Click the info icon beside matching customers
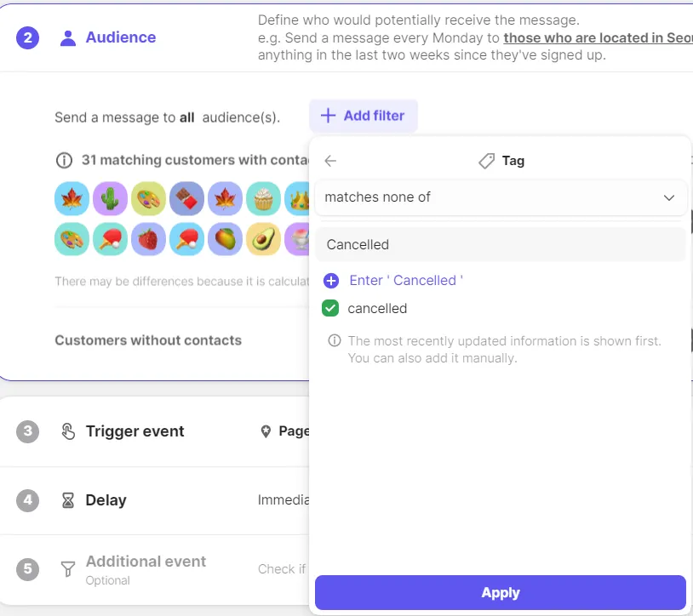The height and width of the screenshot is (616, 693). click(64, 160)
